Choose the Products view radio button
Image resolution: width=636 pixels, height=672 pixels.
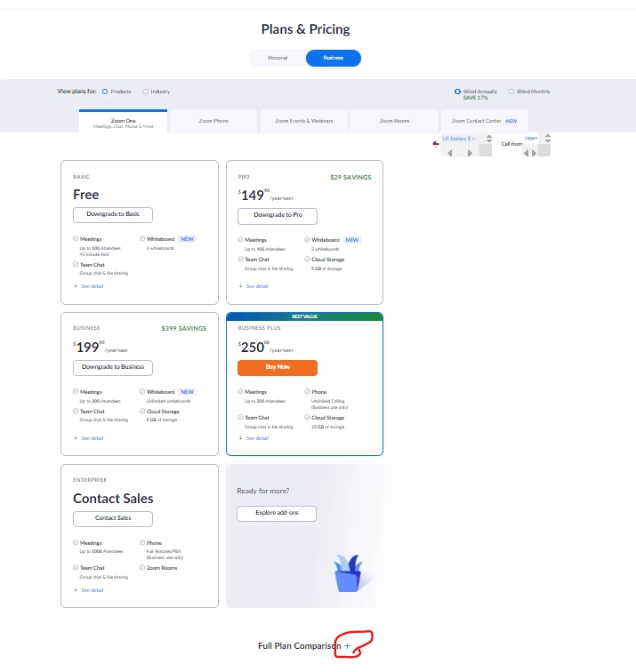pos(105,92)
